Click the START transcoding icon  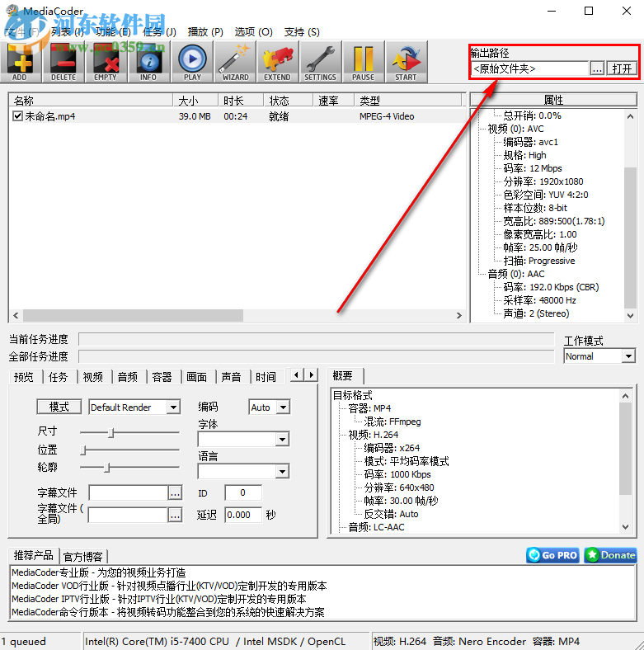pos(407,62)
